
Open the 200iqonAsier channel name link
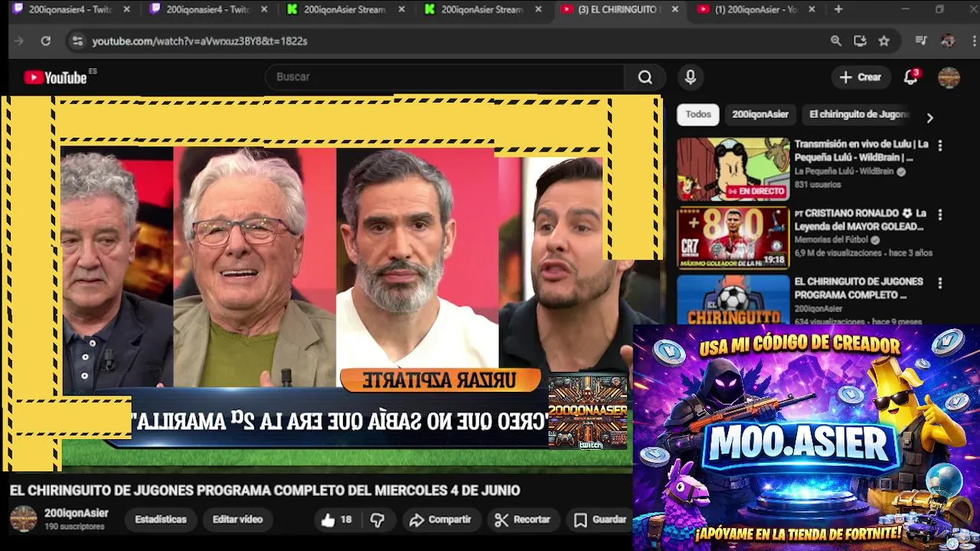point(77,514)
